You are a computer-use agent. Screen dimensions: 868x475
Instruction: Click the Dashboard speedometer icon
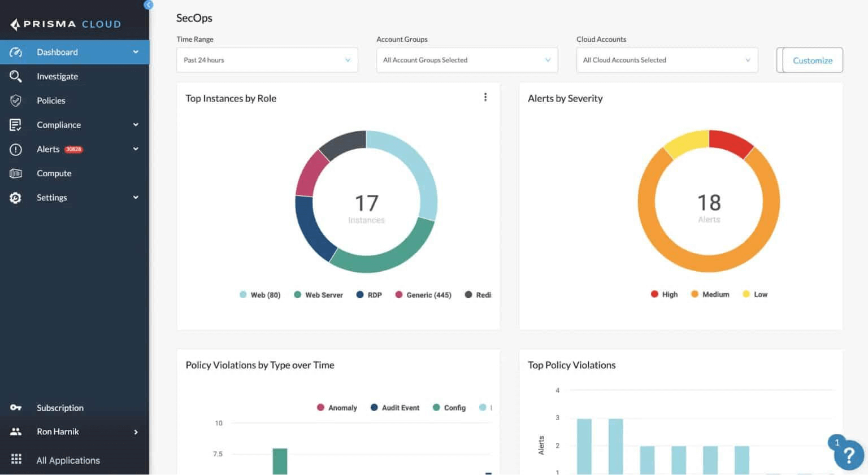[15, 51]
